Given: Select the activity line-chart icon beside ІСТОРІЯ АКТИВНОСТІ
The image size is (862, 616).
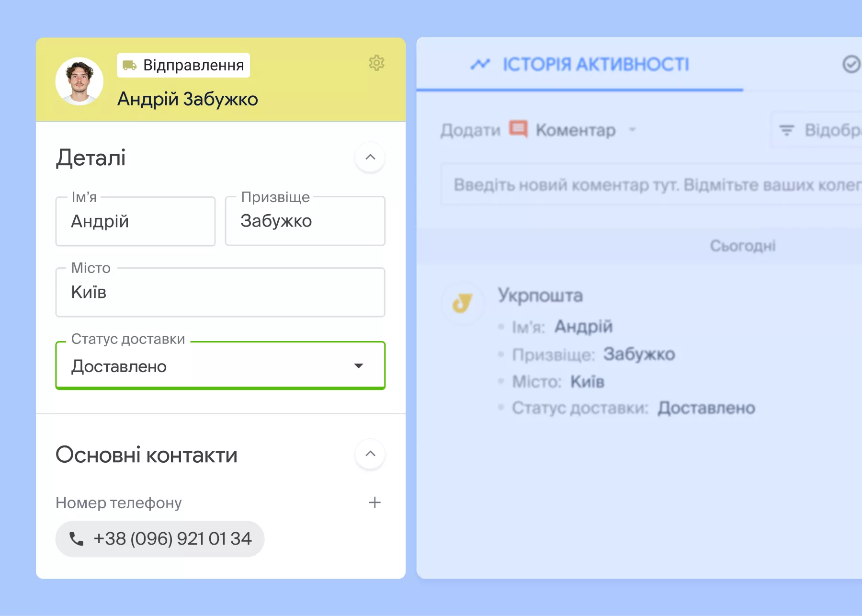Looking at the screenshot, I should [x=482, y=64].
